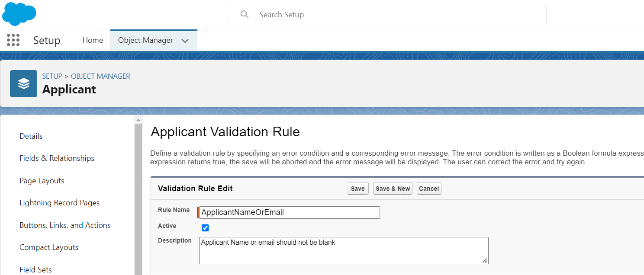
Task: Cancel the validation rule edit
Action: (x=428, y=188)
